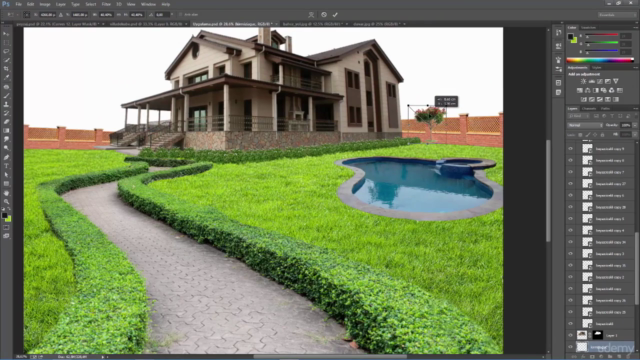Select the Eraser tool
This screenshot has width=640, height=360.
point(6,122)
